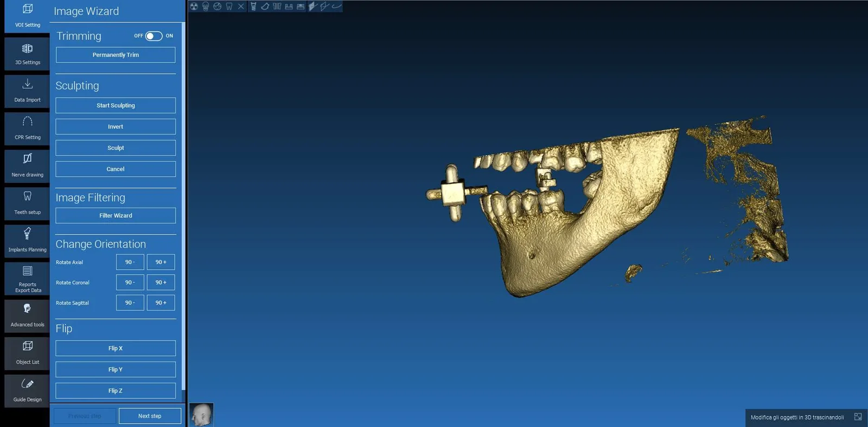Switch to Teeth setup
The image size is (868, 427).
click(27, 203)
